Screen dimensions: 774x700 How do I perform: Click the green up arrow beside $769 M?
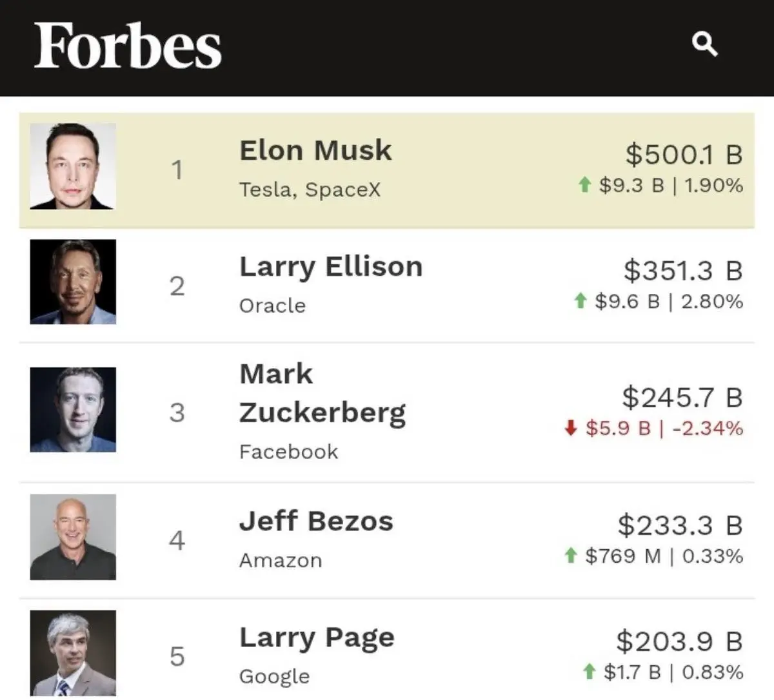pyautogui.click(x=570, y=556)
